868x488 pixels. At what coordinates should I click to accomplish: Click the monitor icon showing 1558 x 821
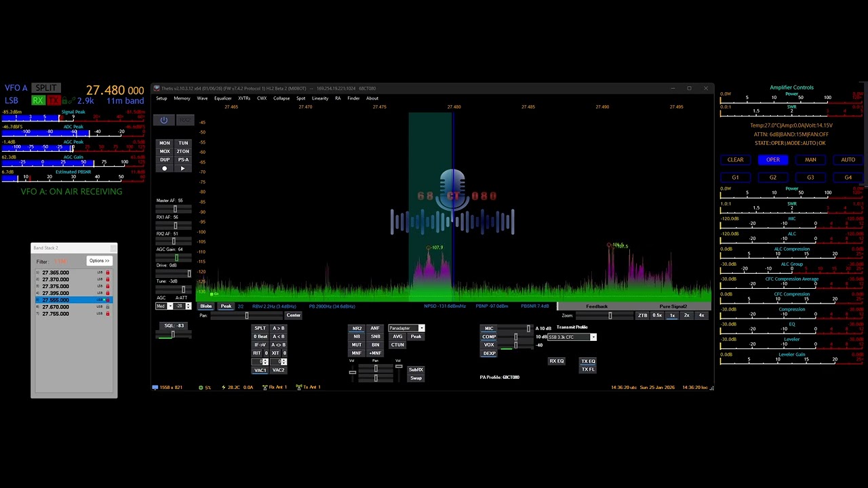[x=155, y=387]
